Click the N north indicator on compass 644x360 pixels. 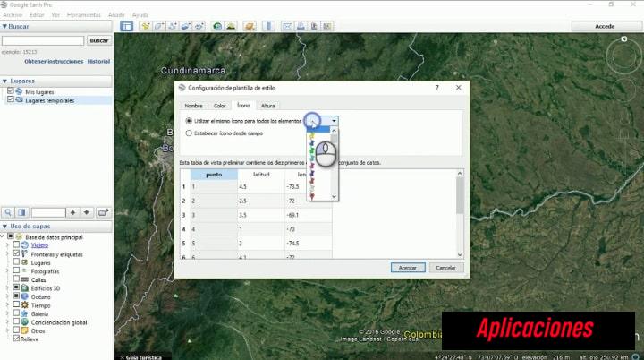pos(624,39)
